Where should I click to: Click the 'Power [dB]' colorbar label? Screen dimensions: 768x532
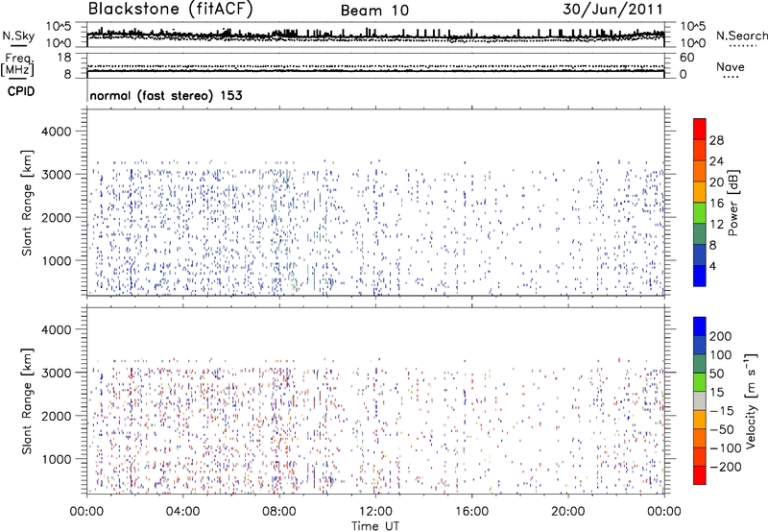point(732,203)
